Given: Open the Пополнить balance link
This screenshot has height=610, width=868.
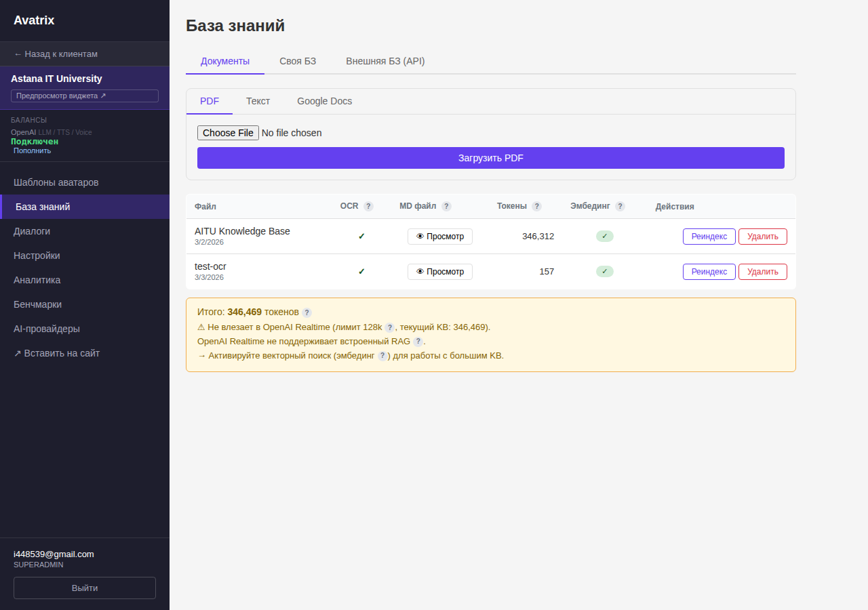Looking at the screenshot, I should [x=31, y=150].
